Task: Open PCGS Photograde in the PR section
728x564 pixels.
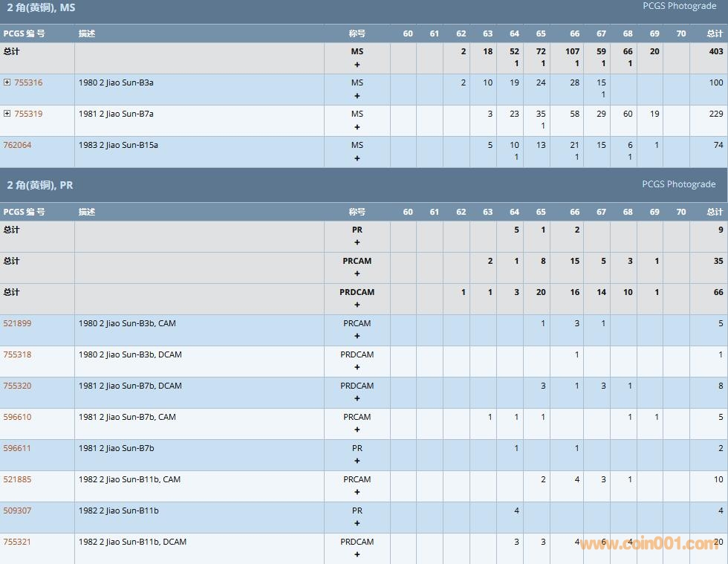Action: coord(679,184)
